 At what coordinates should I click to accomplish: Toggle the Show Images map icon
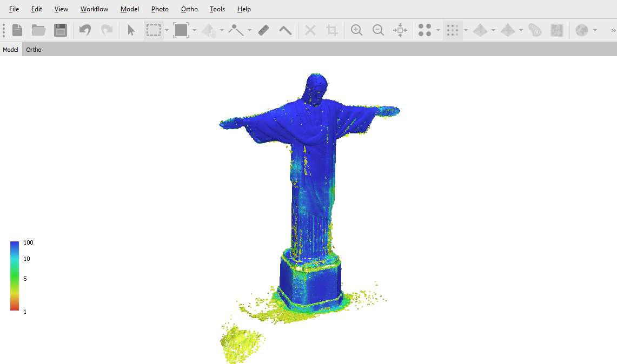(557, 30)
